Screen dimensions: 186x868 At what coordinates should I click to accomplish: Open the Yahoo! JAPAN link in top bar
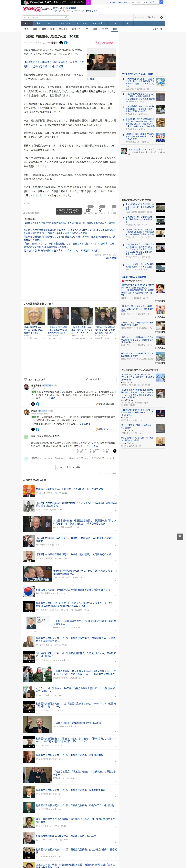(116, 2)
